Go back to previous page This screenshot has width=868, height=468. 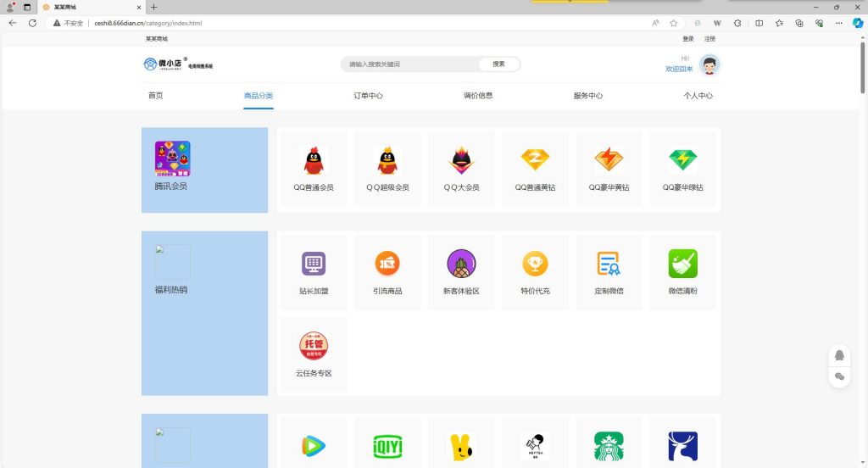point(13,23)
